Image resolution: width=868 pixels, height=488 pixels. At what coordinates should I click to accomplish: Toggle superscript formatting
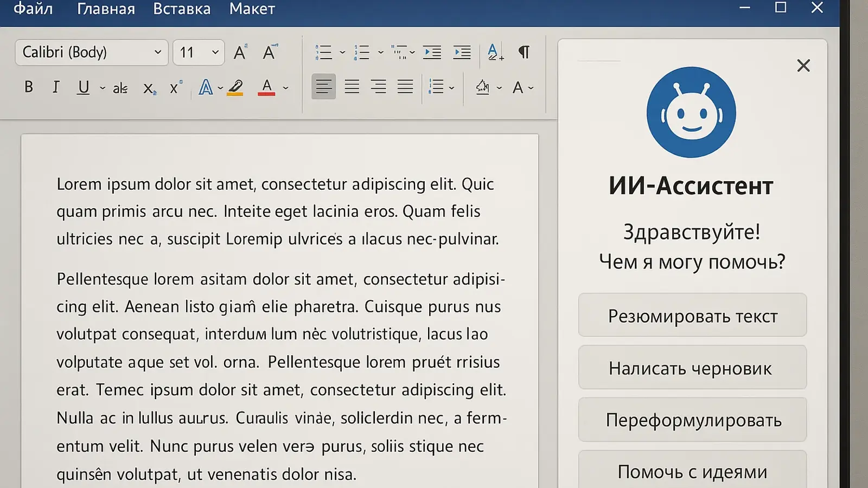coord(176,87)
